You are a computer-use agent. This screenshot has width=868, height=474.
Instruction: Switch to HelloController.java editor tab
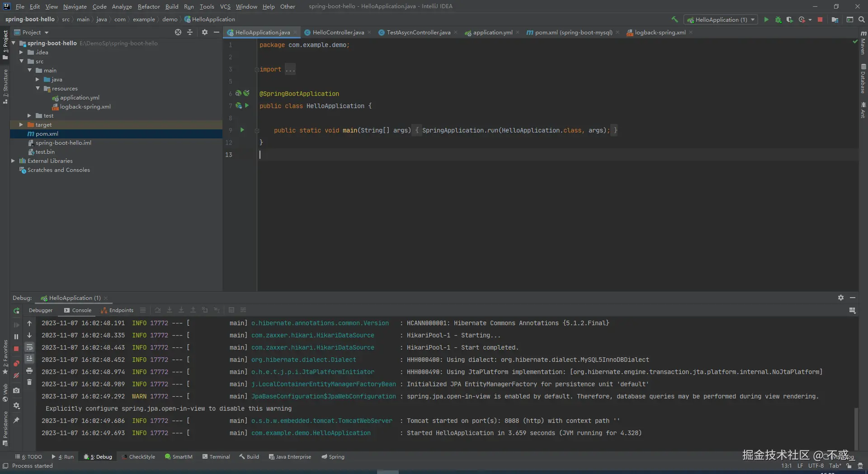[x=338, y=32]
